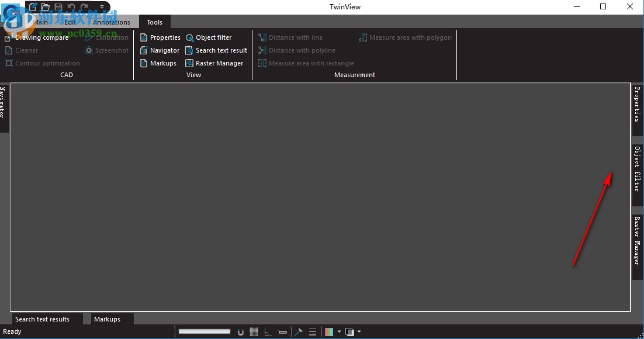Image resolution: width=644 pixels, height=339 pixels.
Task: Click the Redo arrow icon
Action: [84, 7]
